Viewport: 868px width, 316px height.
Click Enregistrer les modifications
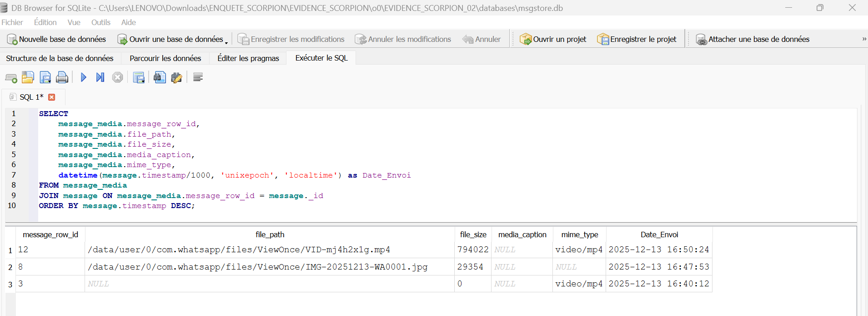[291, 39]
